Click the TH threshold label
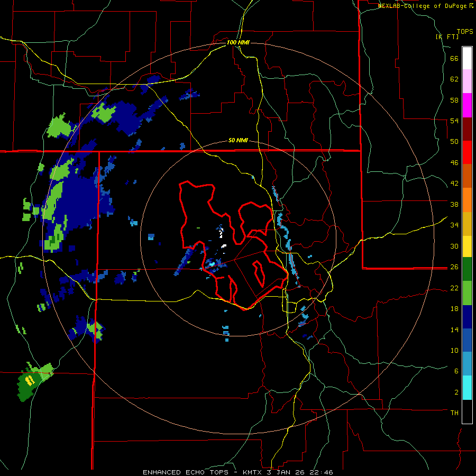Image resolution: width=476 pixels, height=476 pixels. [x=454, y=413]
